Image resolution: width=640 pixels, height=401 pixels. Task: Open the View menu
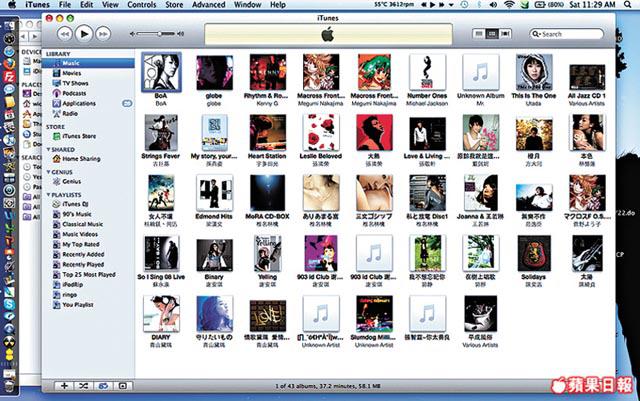click(110, 5)
